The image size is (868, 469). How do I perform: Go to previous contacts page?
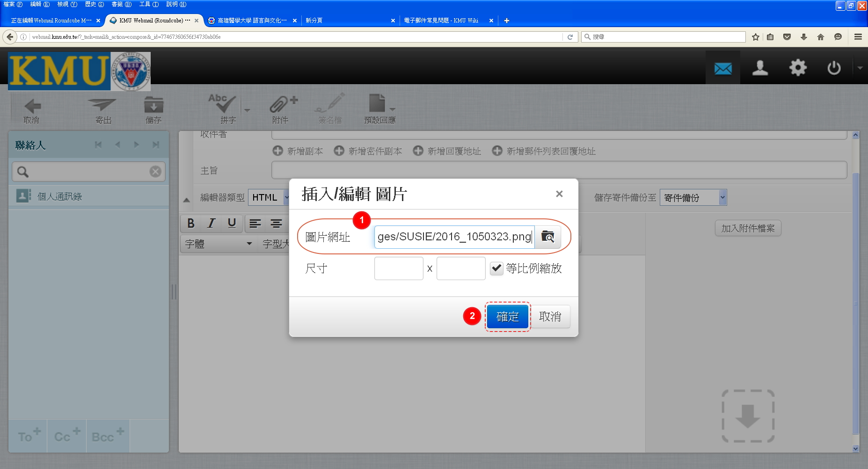pos(117,145)
